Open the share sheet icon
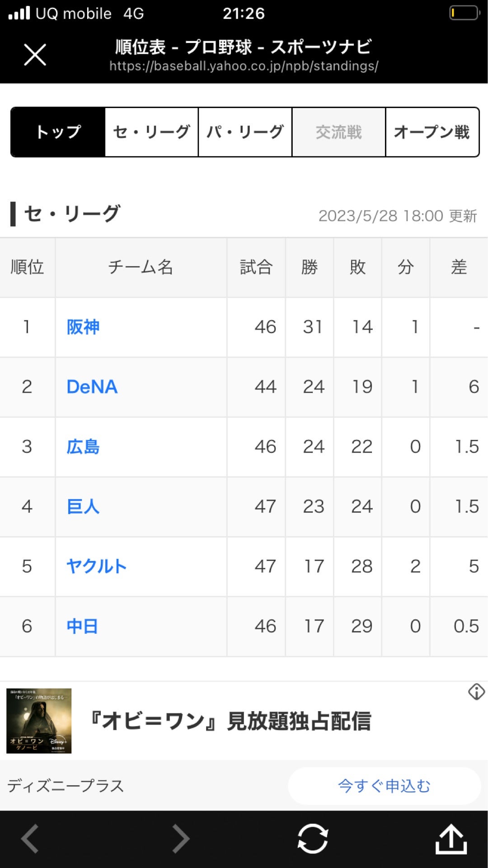The width and height of the screenshot is (488, 868). [x=451, y=838]
